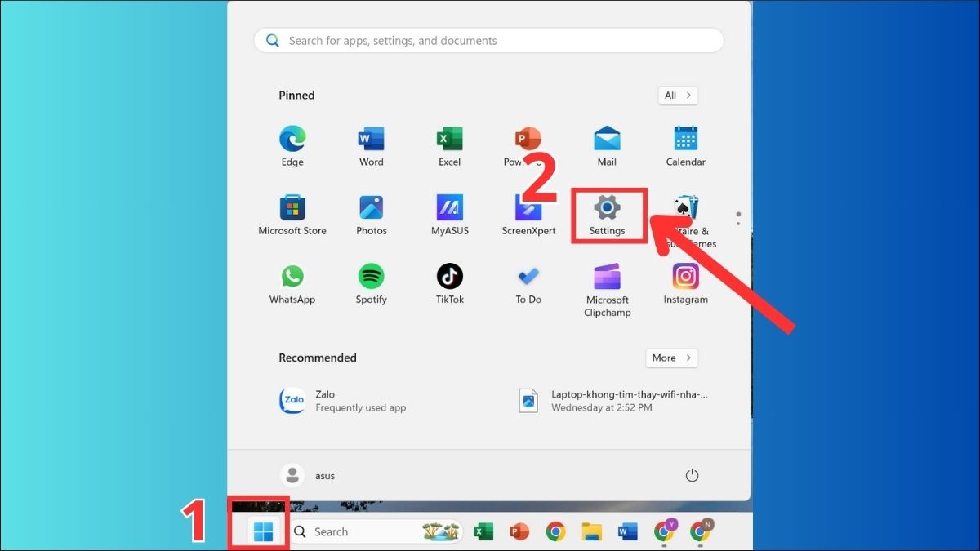Click the pinned apps page dots
This screenshot has width=980, height=551.
(738, 218)
